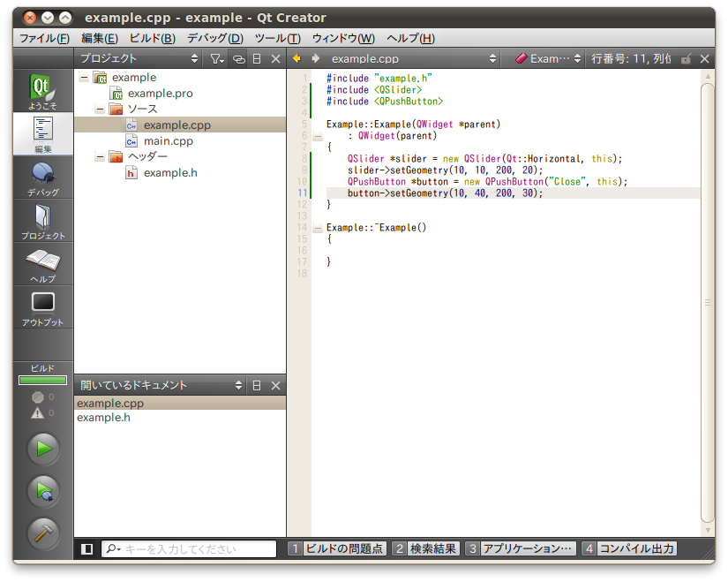
Task: Click the filter tree funnel icon
Action: tap(216, 59)
